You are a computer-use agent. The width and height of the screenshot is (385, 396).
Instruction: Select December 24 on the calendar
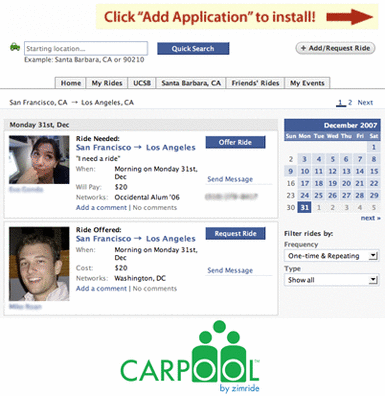point(304,195)
